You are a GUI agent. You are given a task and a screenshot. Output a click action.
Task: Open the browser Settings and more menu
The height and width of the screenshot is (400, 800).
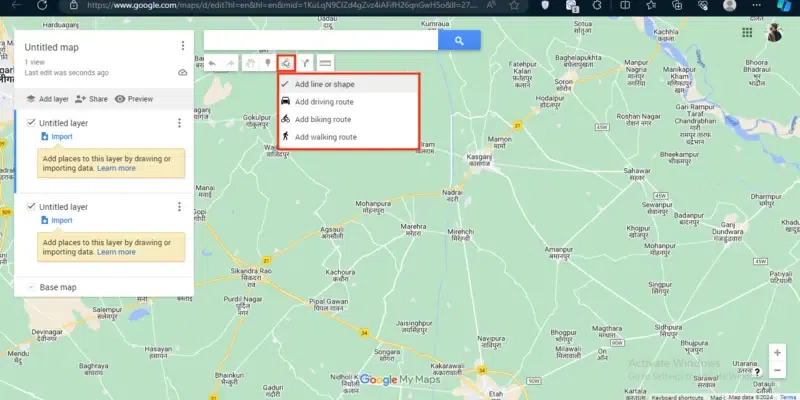[x=757, y=5]
